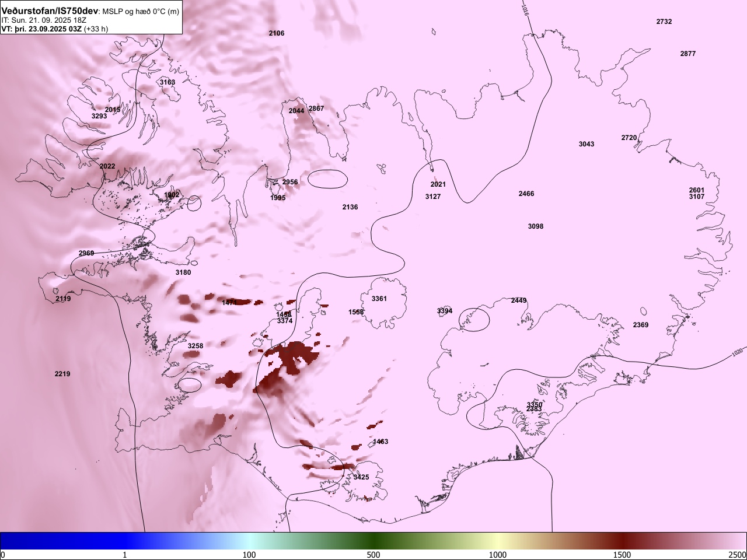Click the 'VT: þri. 23.09.2025 03Z' line
The height and width of the screenshot is (560, 747).
(41, 29)
